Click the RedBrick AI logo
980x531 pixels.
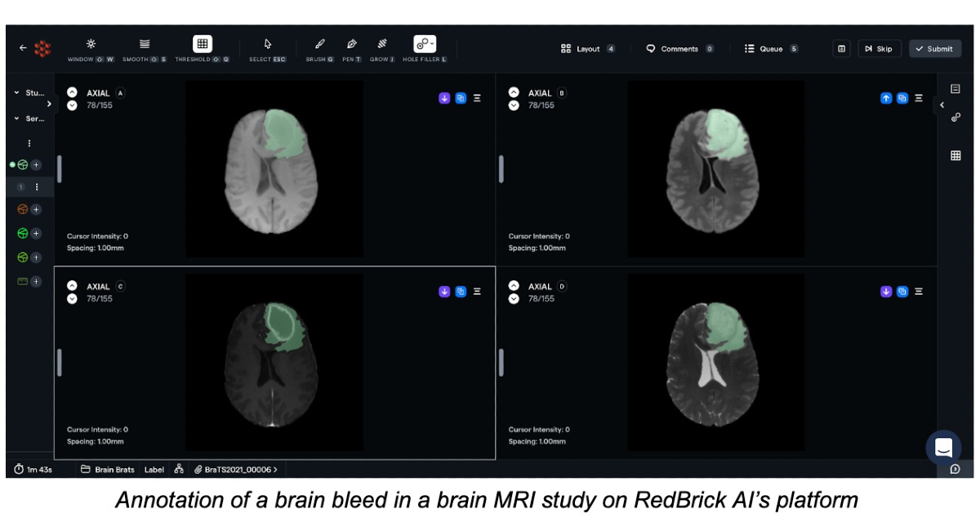tap(43, 48)
